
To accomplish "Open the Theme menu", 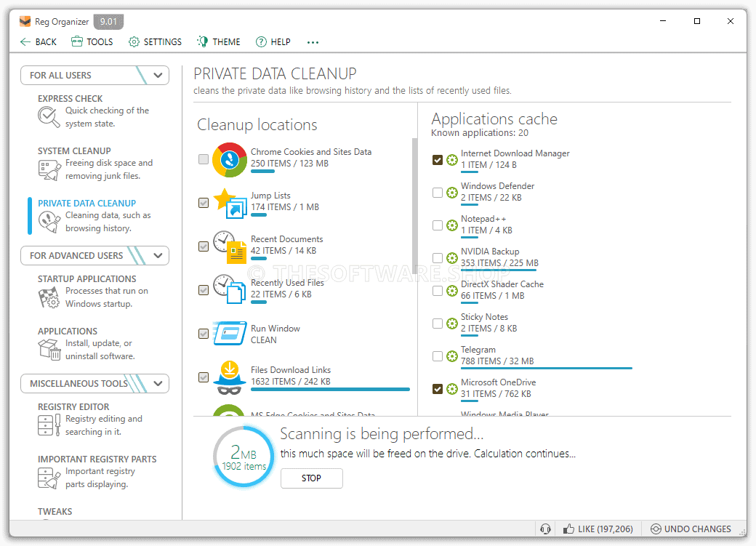I will (x=219, y=42).
